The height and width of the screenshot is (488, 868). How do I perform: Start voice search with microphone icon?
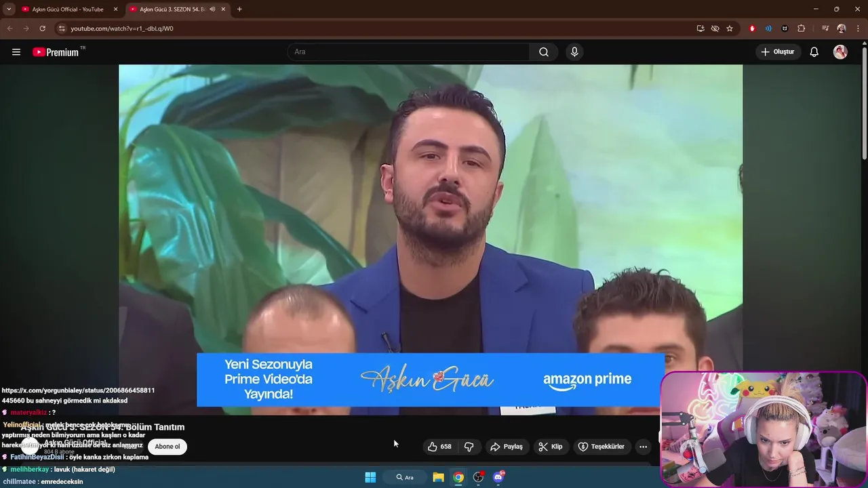coord(574,52)
